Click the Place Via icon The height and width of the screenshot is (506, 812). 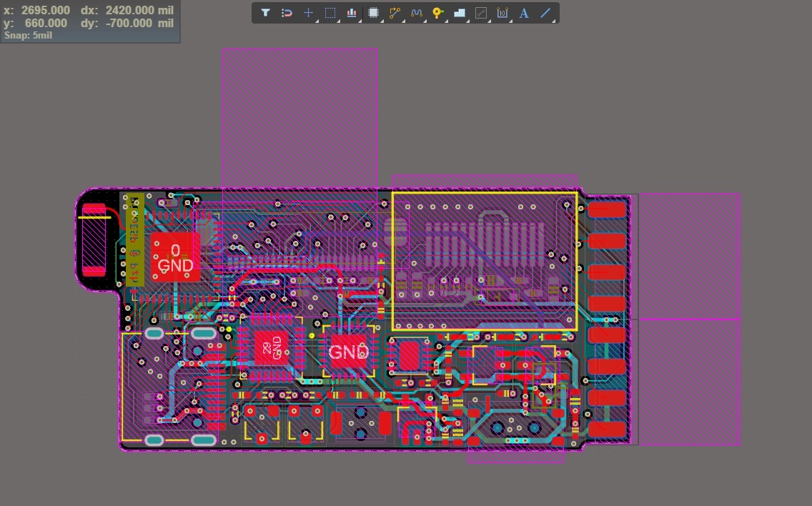[x=437, y=13]
